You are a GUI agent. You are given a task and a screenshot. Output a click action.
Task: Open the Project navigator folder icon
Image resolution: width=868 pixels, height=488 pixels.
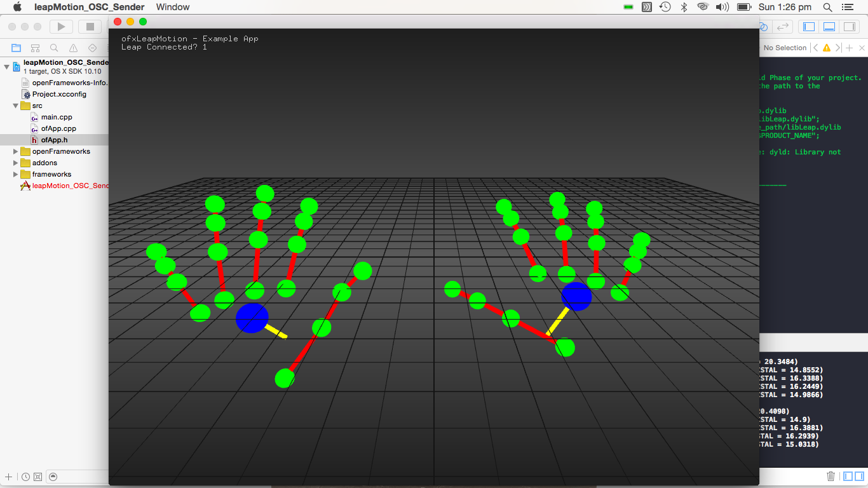[17, 48]
